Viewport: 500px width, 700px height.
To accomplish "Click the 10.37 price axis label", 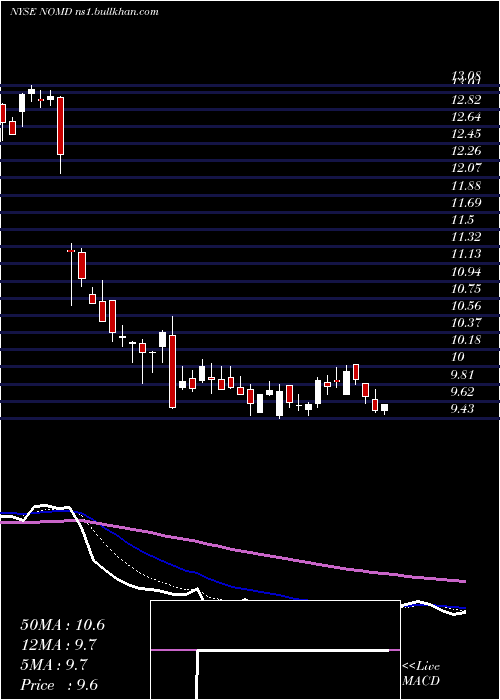I will [466, 323].
